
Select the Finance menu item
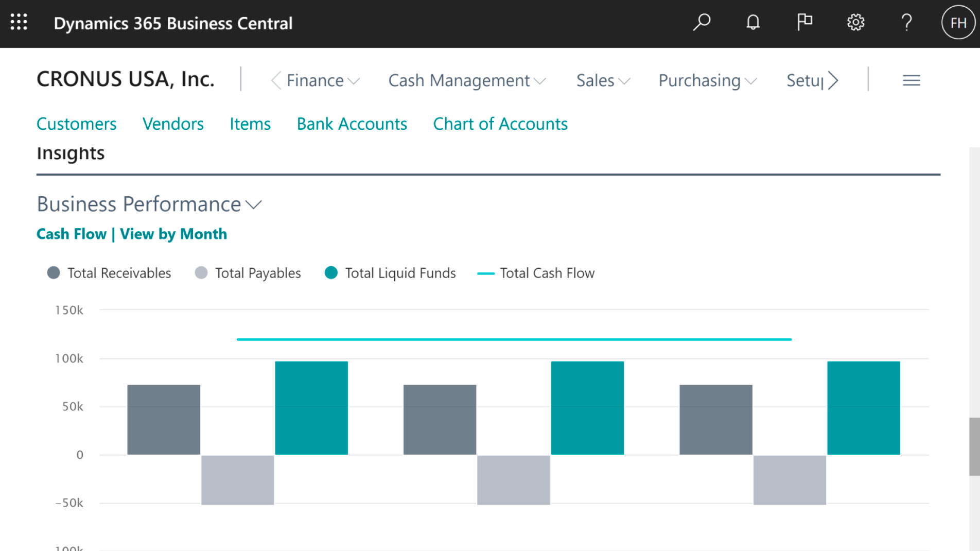(315, 80)
